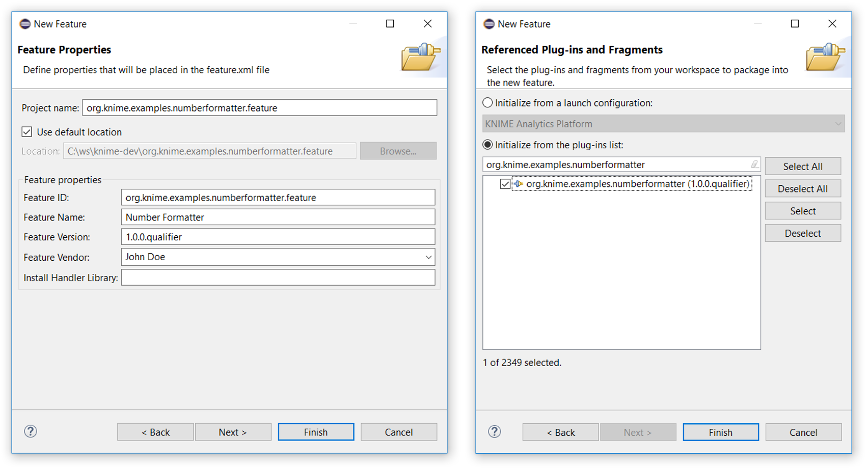
Task: Click the plug-in icon beside org.knime.examples.numberformatter entry
Action: [x=519, y=184]
